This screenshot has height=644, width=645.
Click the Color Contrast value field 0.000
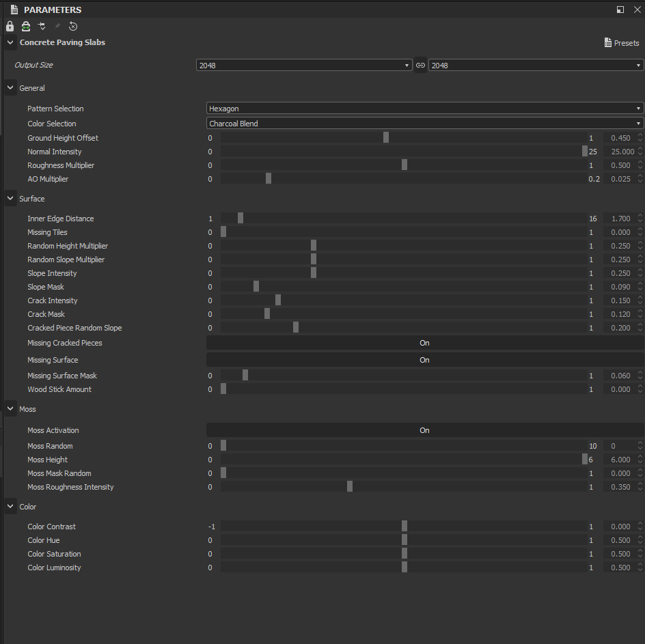pos(620,527)
